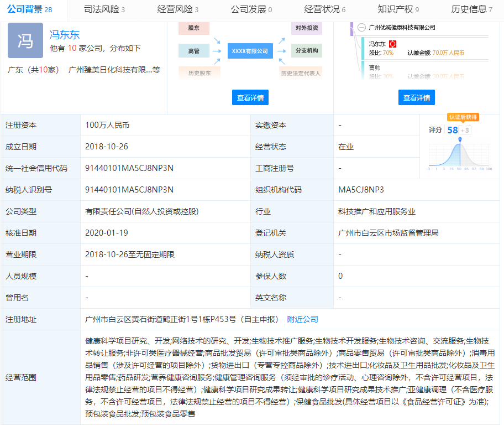Viewport: 504px width, 426px height.
Task: Click the 股东 box in diagram
Action: point(193,28)
